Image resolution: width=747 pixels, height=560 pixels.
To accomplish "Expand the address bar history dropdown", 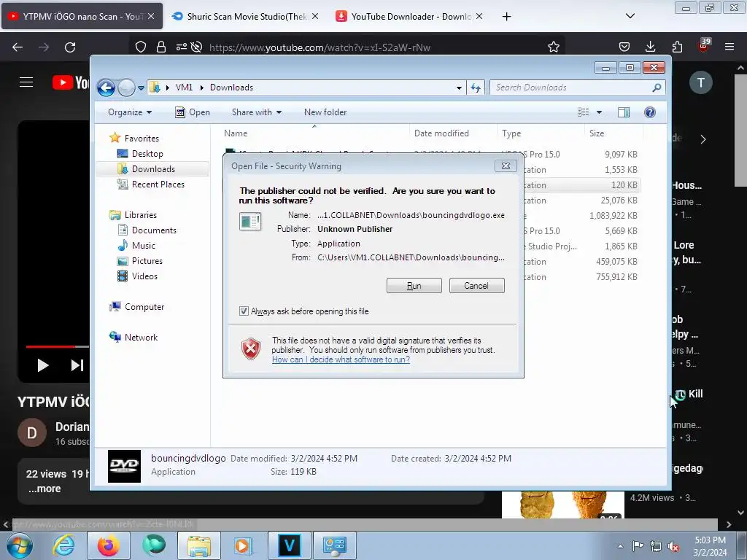I will click(x=459, y=87).
